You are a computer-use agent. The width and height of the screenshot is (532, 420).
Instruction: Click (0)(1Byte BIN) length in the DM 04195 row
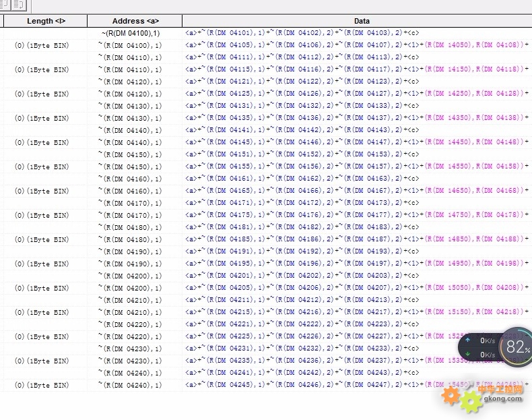tap(42, 264)
